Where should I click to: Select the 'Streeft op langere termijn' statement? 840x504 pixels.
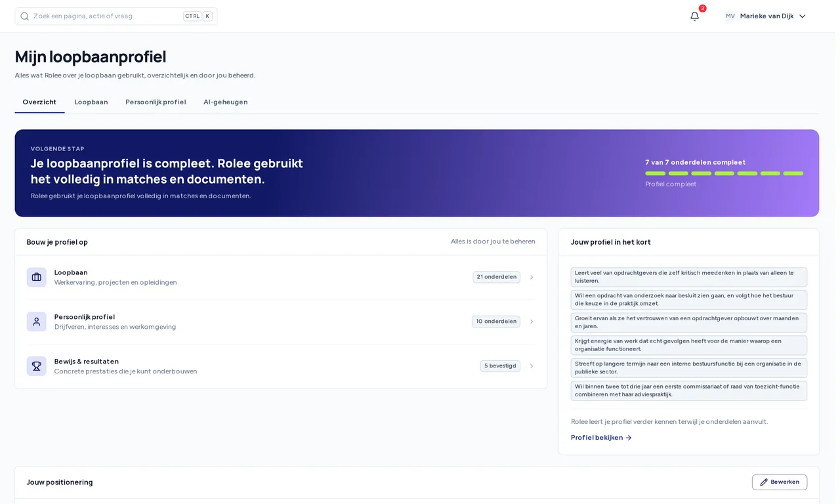click(x=689, y=368)
